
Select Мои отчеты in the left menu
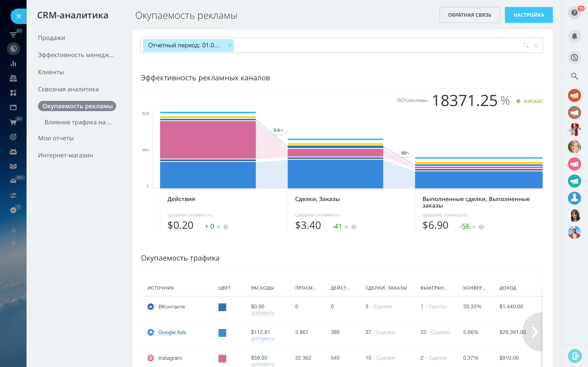click(x=56, y=138)
